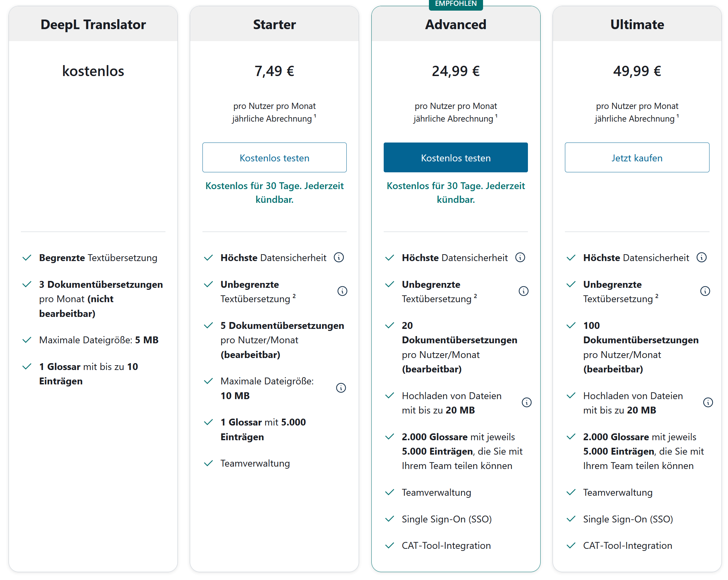Click the Ultimate plan heading
The width and height of the screenshot is (728, 580).
pyautogui.click(x=637, y=25)
